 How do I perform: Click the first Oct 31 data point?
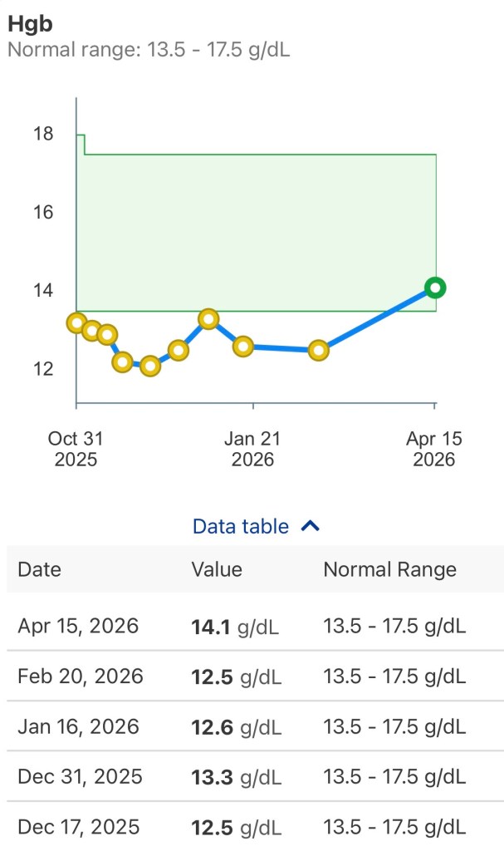(76, 323)
